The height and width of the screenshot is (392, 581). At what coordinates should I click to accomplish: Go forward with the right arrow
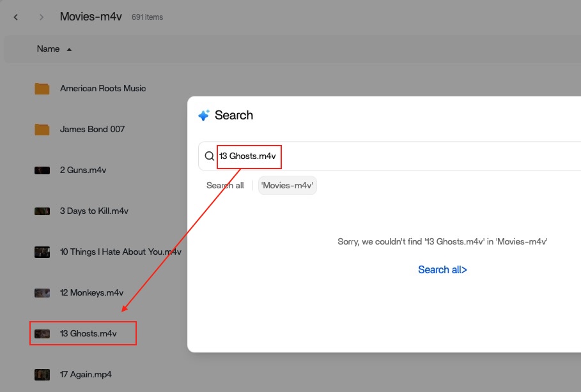pyautogui.click(x=41, y=17)
